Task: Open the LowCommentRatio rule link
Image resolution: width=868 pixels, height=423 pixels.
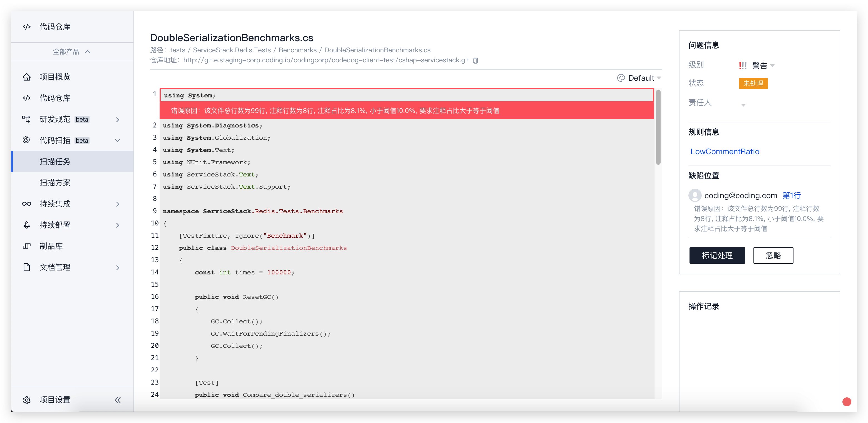Action: (x=725, y=151)
